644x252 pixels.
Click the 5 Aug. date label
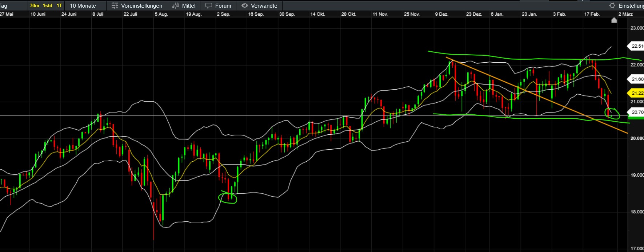161,14
